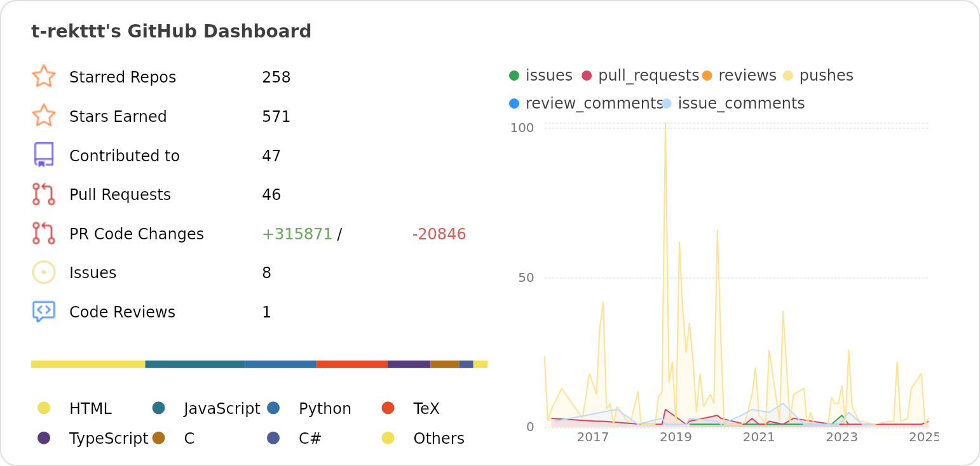The height and width of the screenshot is (466, 980).
Task: Click the JavaScript language label
Action: (222, 409)
